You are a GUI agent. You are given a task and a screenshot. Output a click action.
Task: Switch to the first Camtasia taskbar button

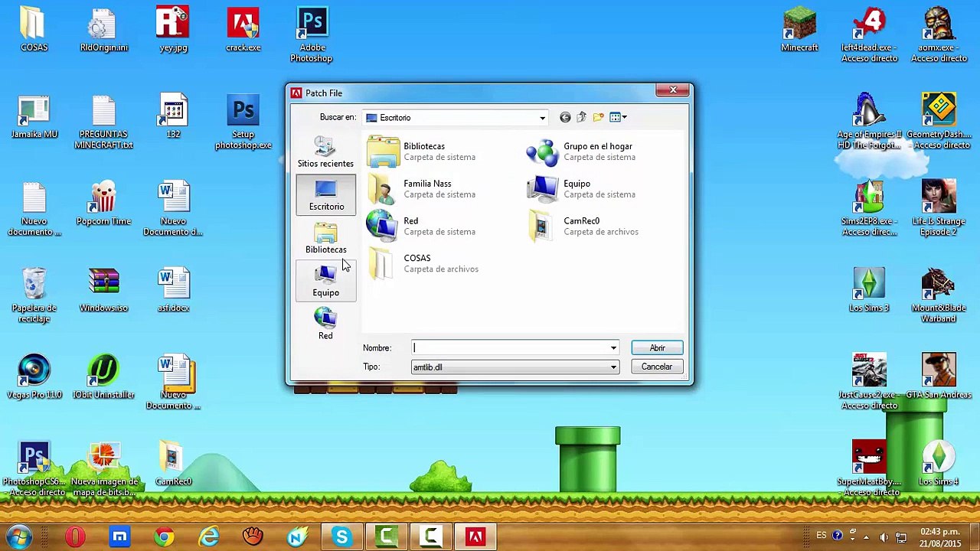click(386, 537)
